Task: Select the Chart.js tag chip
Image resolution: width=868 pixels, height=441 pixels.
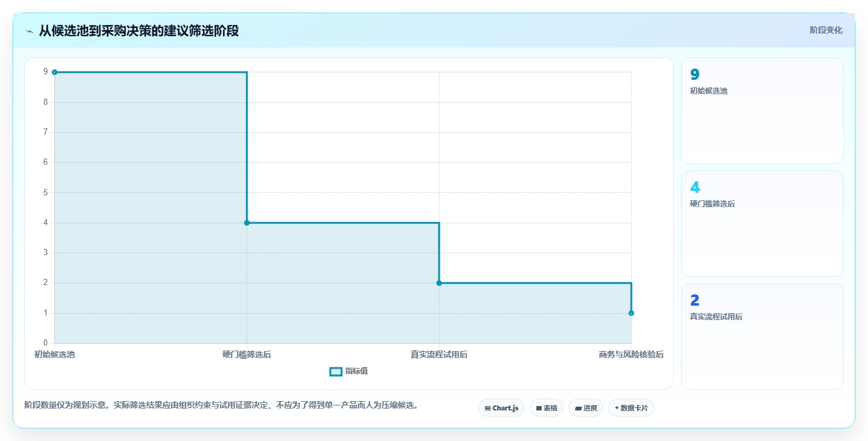Action: pyautogui.click(x=501, y=408)
